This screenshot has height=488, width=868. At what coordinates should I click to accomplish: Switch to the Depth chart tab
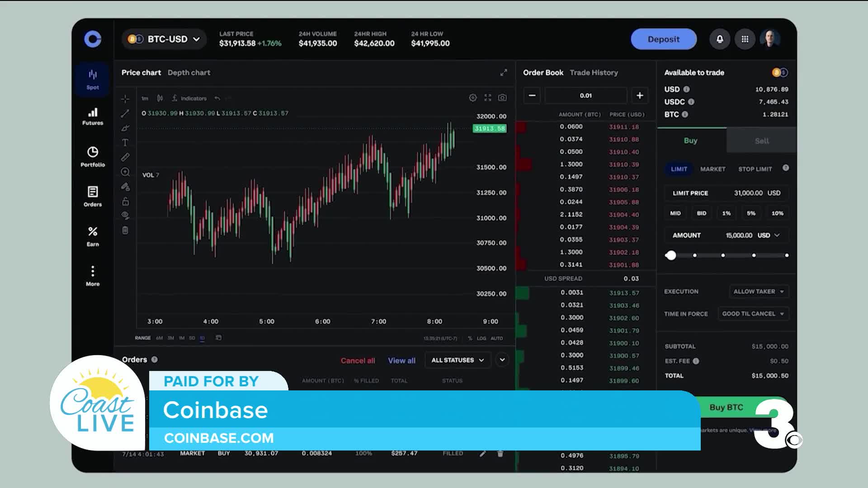pos(189,72)
